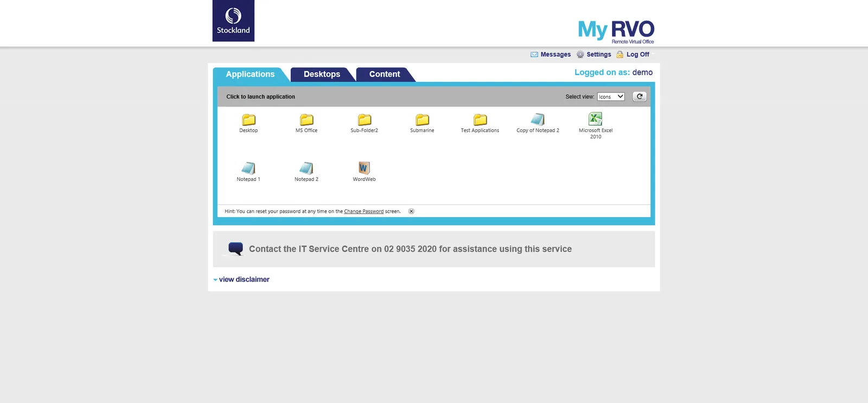Click the speech bubble contact icon
This screenshot has width=868, height=403.
[x=235, y=249]
